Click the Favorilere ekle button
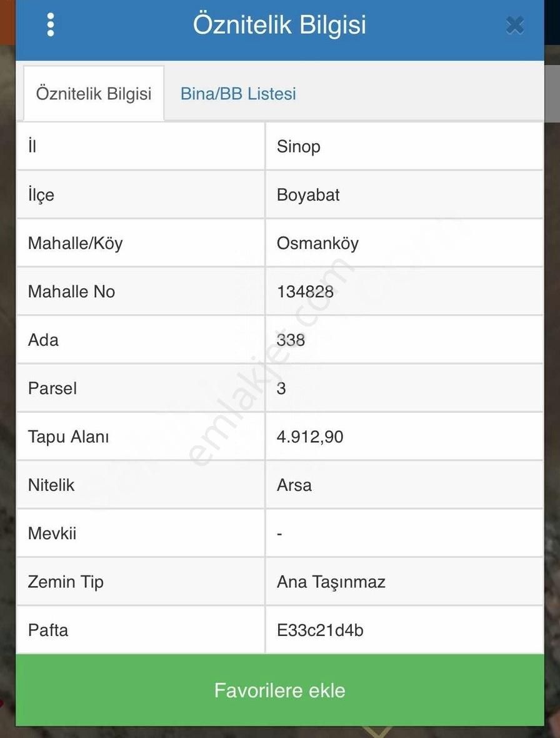The height and width of the screenshot is (738, 560). click(x=280, y=690)
